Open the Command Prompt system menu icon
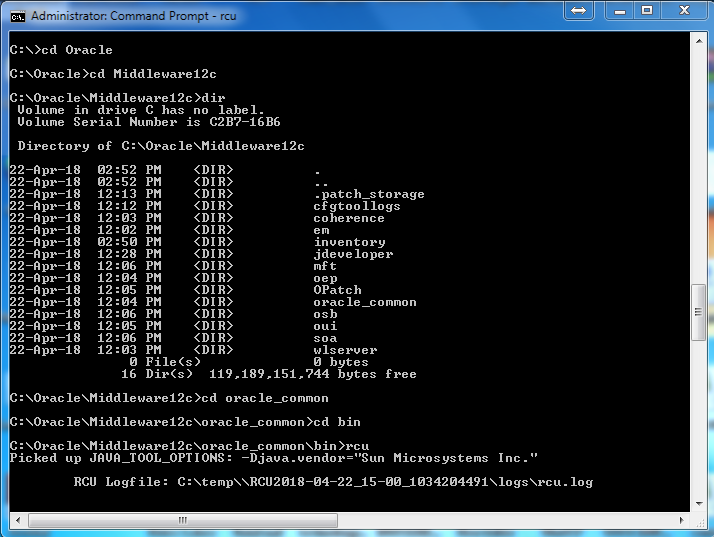The height and width of the screenshot is (537, 714). point(18,16)
